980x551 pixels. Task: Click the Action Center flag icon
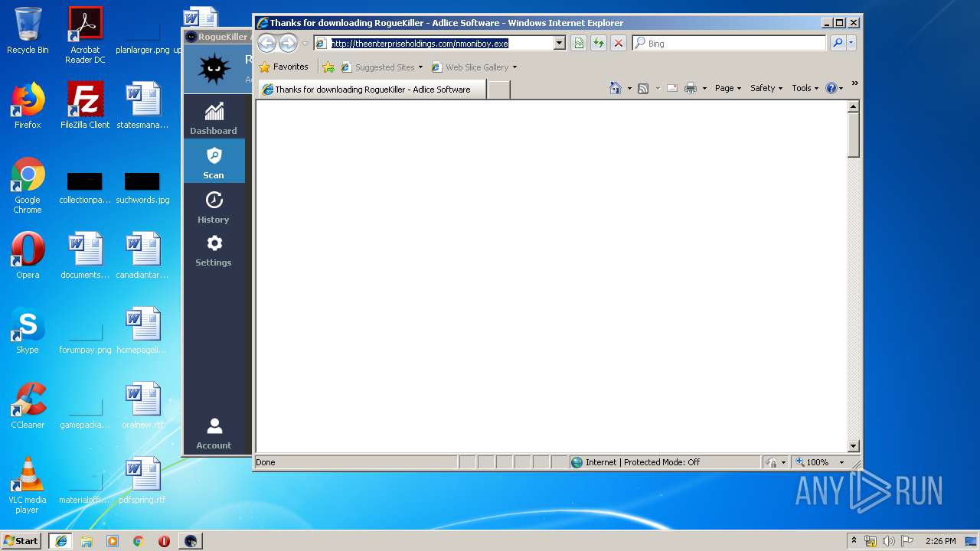[x=907, y=541]
